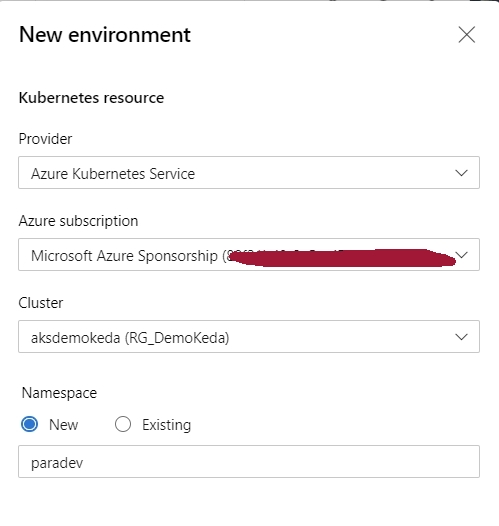Click the 'Existing' radio label text
The image size is (499, 526).
[x=167, y=425]
